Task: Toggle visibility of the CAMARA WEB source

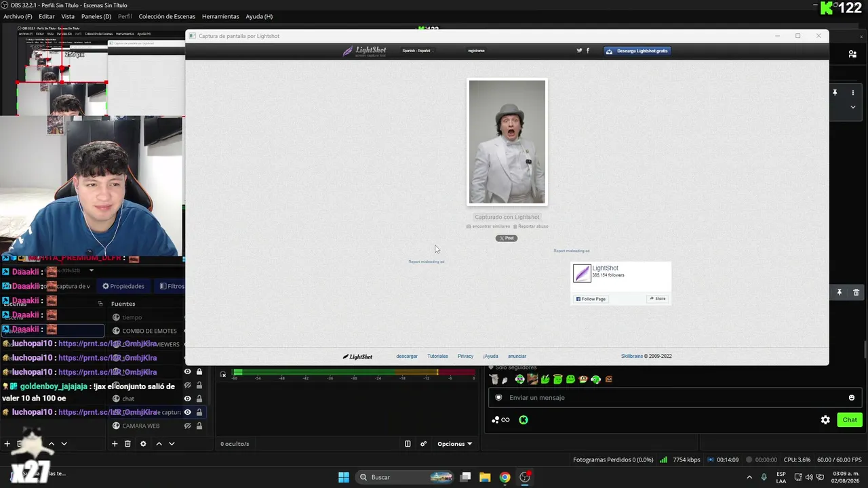Action: coord(188,426)
